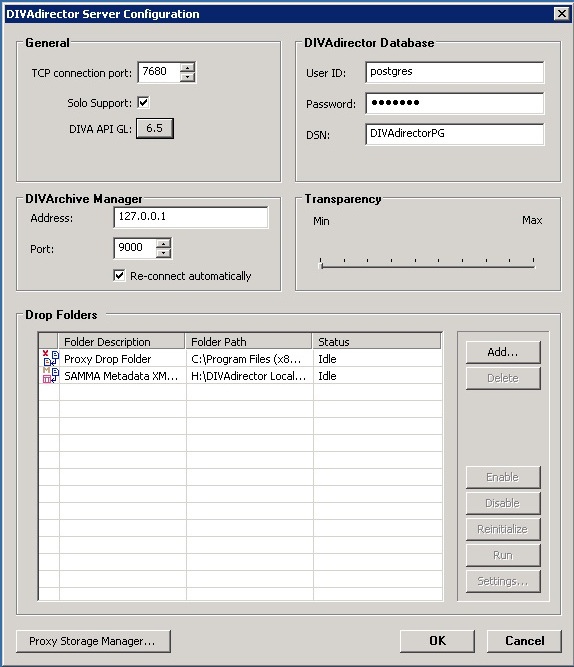Click the Transparency slider thumb
This screenshot has width=574, height=667.
[x=321, y=264]
